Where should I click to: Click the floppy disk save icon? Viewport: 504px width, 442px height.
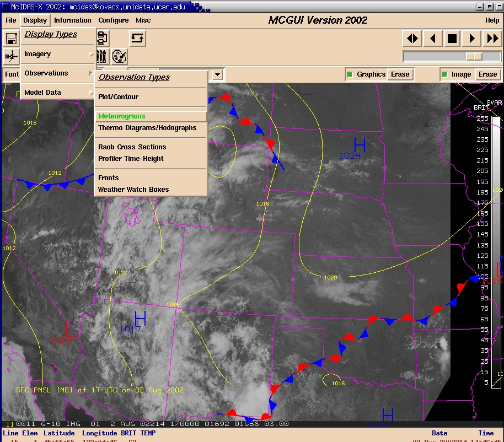[11, 39]
